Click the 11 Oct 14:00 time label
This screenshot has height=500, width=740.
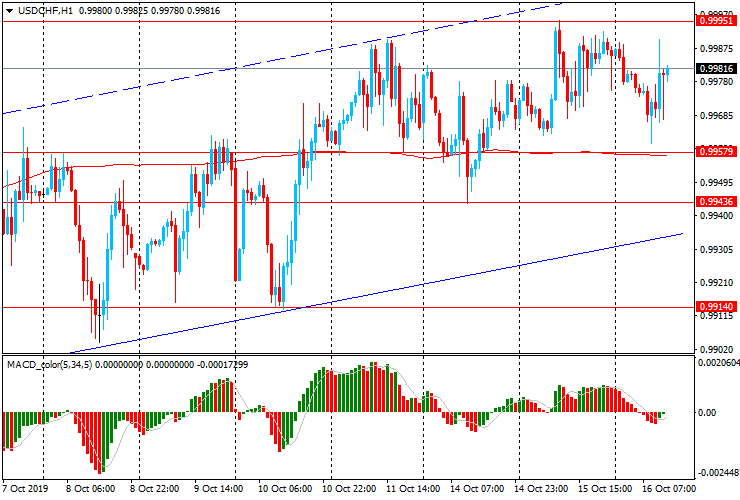[413, 488]
